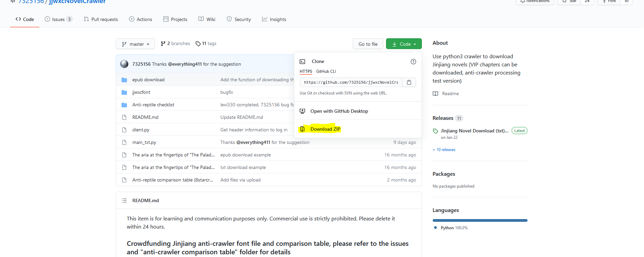This screenshot has height=257, width=644.
Task: Open the 'txt download example' commit message
Action: pyautogui.click(x=243, y=168)
